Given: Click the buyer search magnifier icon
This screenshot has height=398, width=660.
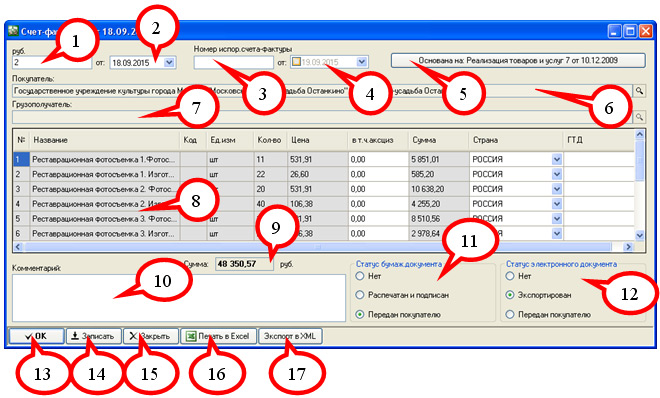Looking at the screenshot, I should [639, 91].
